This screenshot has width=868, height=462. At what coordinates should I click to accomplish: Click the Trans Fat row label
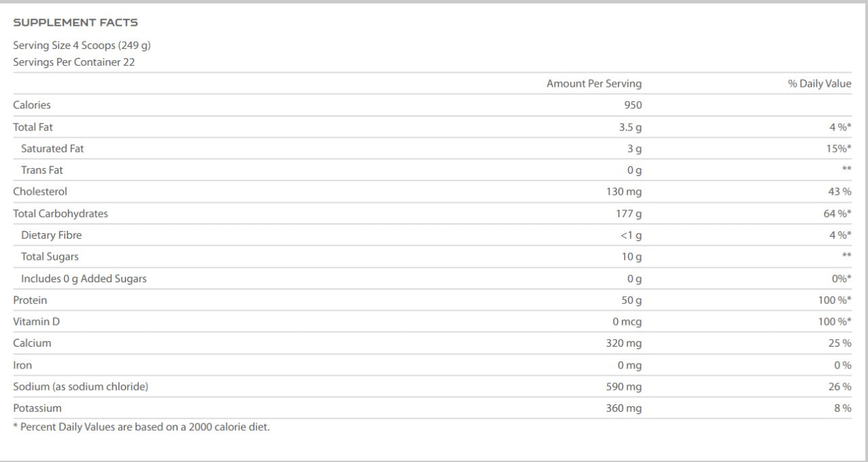pos(42,170)
